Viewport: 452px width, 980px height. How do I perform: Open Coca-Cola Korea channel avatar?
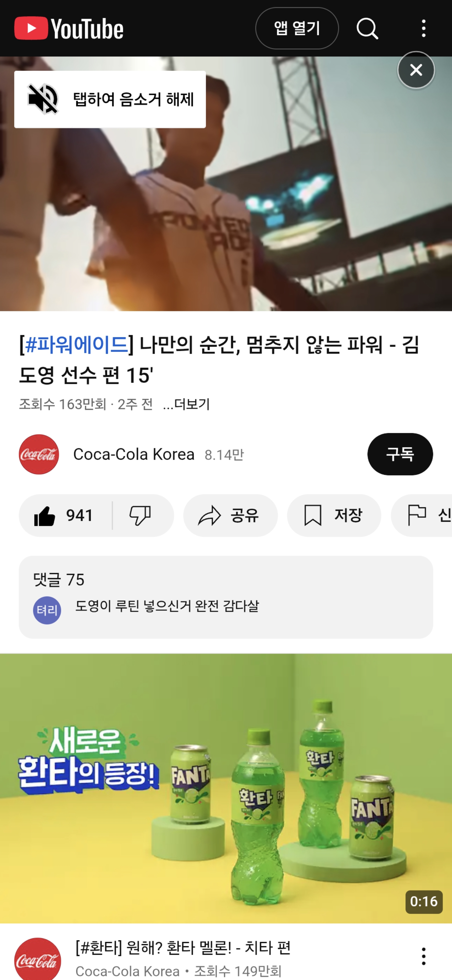pyautogui.click(x=39, y=454)
